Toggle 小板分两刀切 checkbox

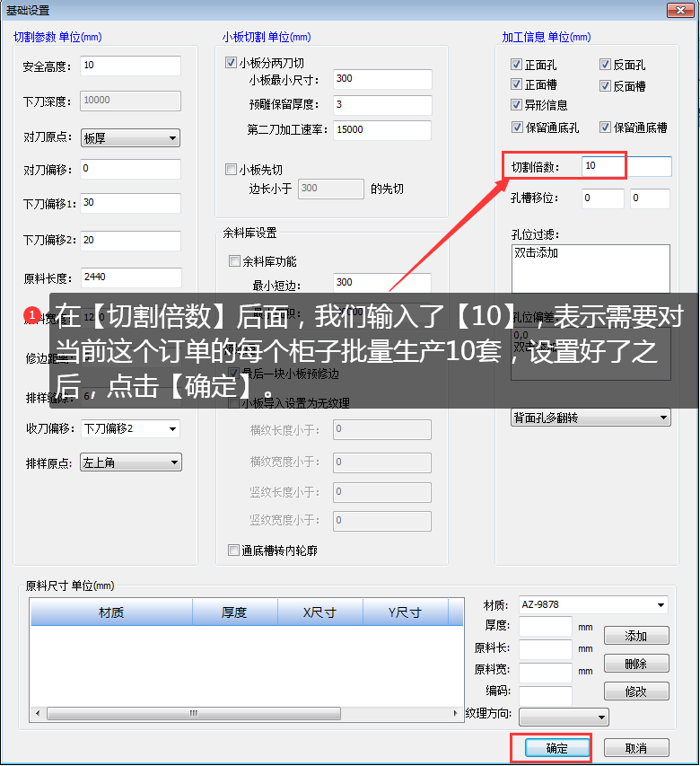[x=231, y=63]
